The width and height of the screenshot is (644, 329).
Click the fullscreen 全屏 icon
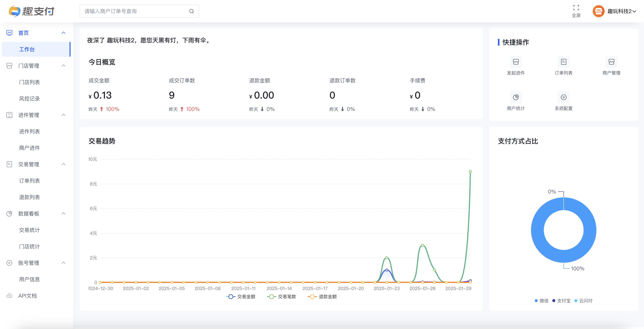[x=576, y=8]
